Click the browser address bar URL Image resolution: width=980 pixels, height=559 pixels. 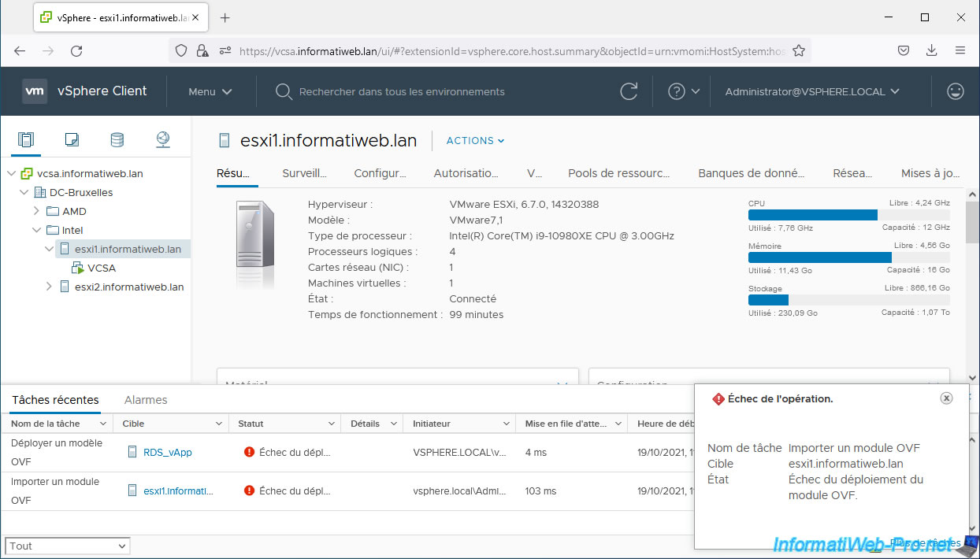point(512,51)
